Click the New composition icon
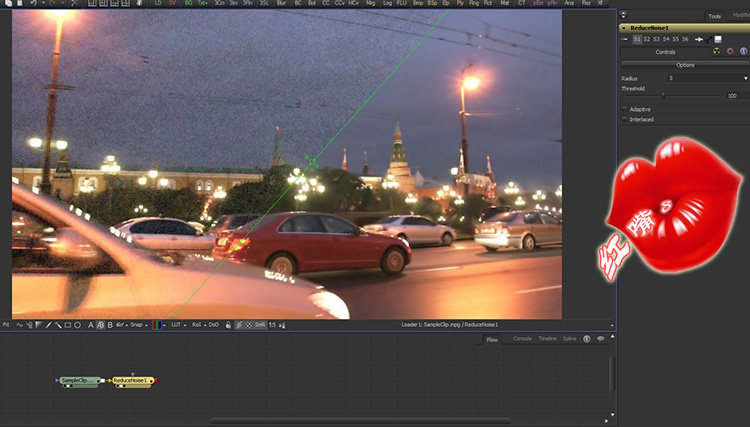The height and width of the screenshot is (427, 750). tap(8, 3)
